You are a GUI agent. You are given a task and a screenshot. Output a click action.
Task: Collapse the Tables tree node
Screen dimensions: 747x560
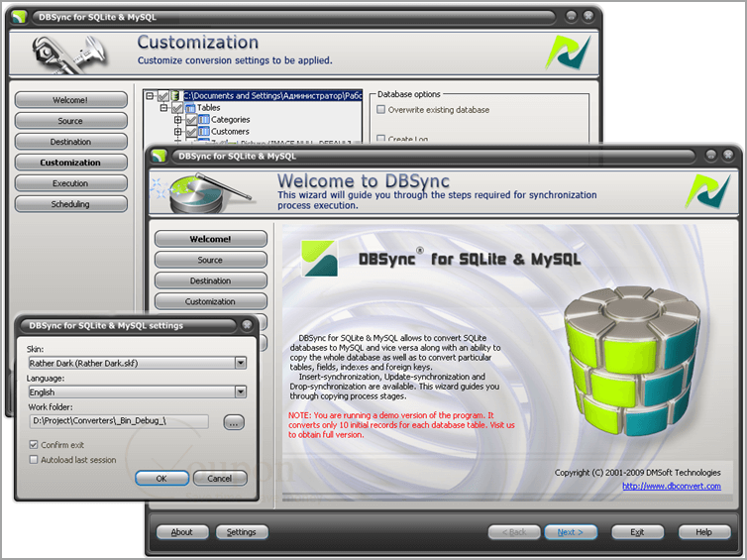coord(164,108)
